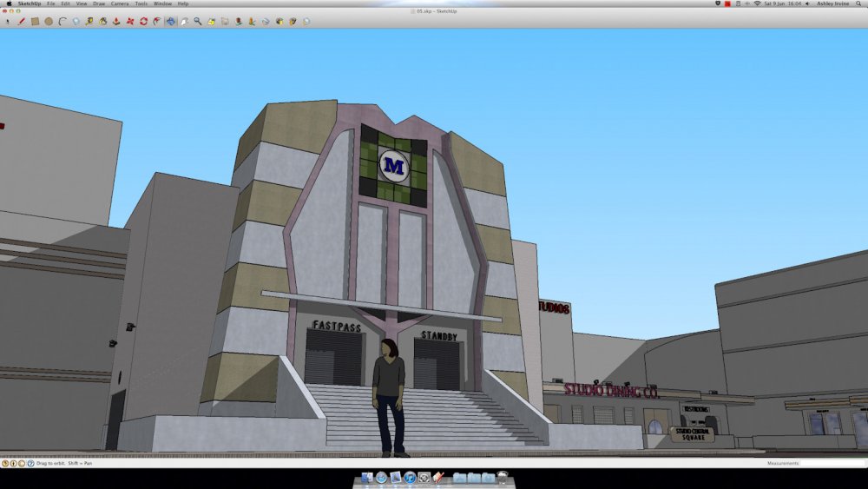Select the Select arrow tool

(x=8, y=21)
